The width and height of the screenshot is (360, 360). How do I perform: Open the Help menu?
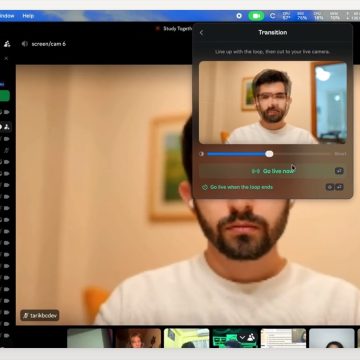[x=28, y=16]
